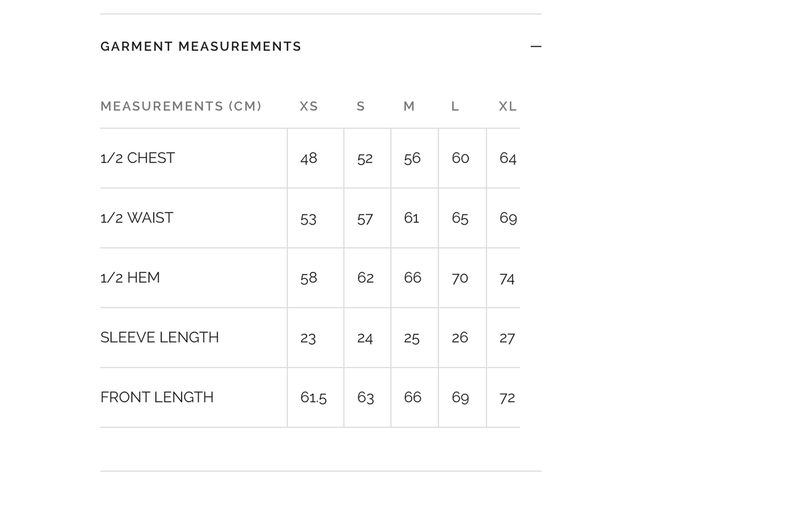The width and height of the screenshot is (802, 532).
Task: Click the M waist value 61
Action: [x=412, y=218]
